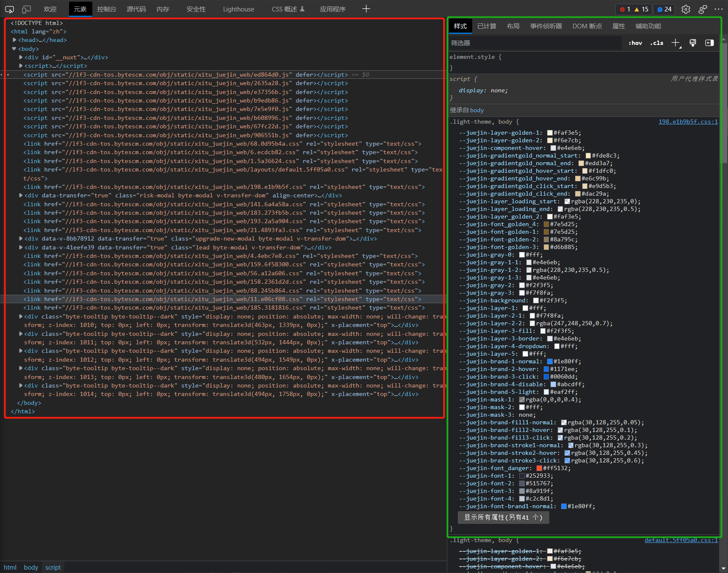Open the 24 issues badge
728x573 pixels.
point(664,9)
